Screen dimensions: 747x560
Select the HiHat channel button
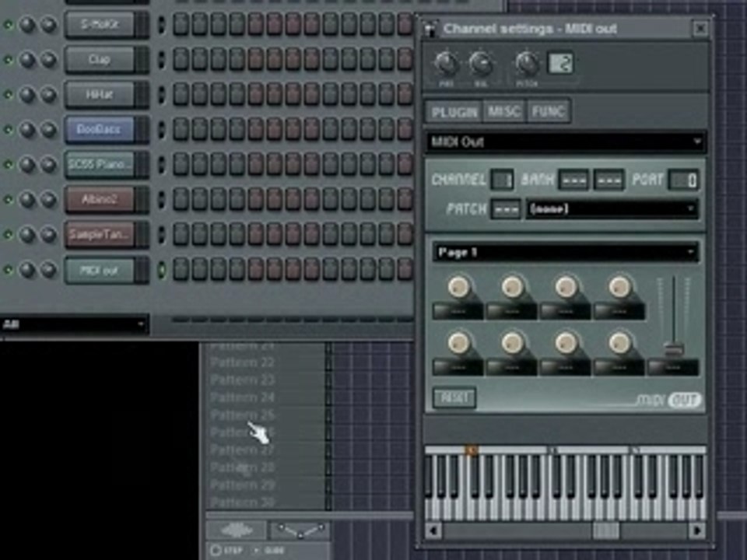tap(99, 94)
